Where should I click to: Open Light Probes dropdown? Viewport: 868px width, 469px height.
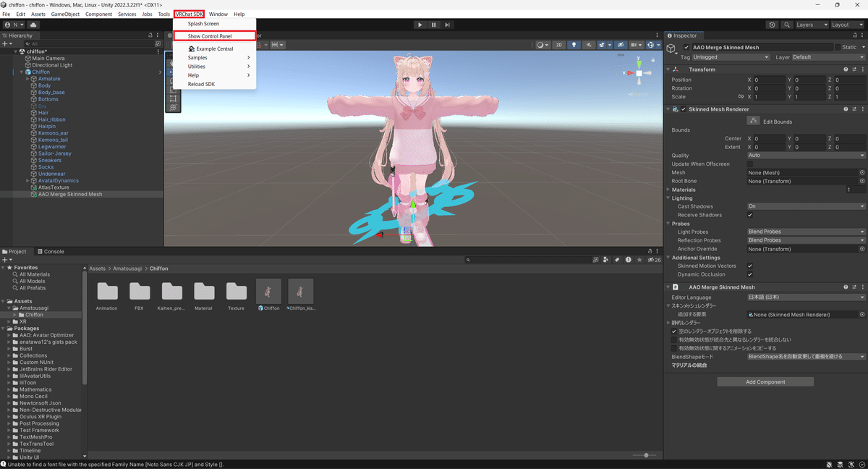pos(806,232)
